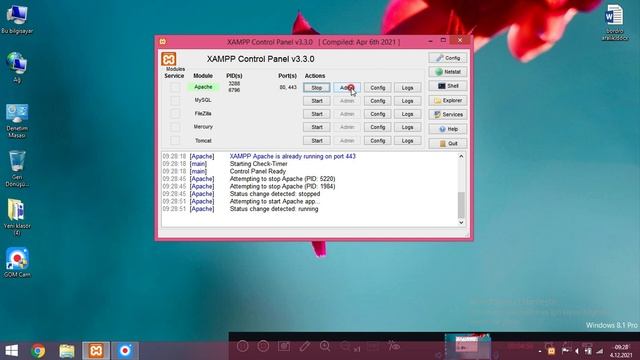Select the Geri Dönüşüm recycle bin icon
The image size is (640, 360).
click(x=17, y=169)
